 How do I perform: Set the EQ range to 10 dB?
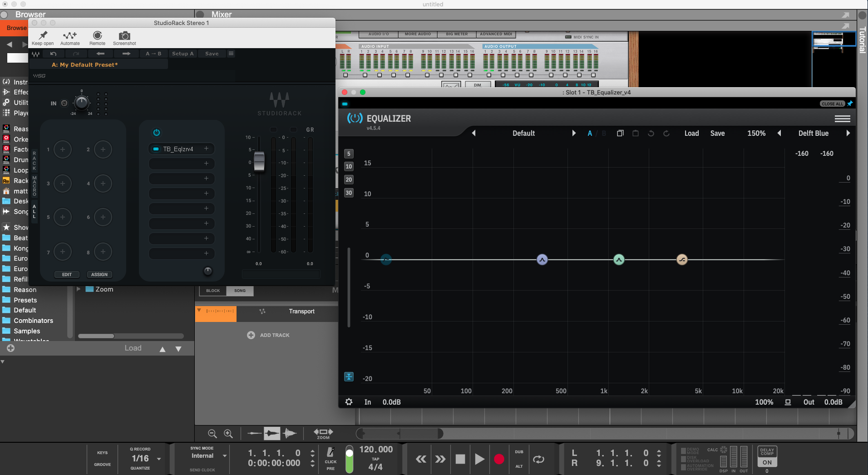349,167
